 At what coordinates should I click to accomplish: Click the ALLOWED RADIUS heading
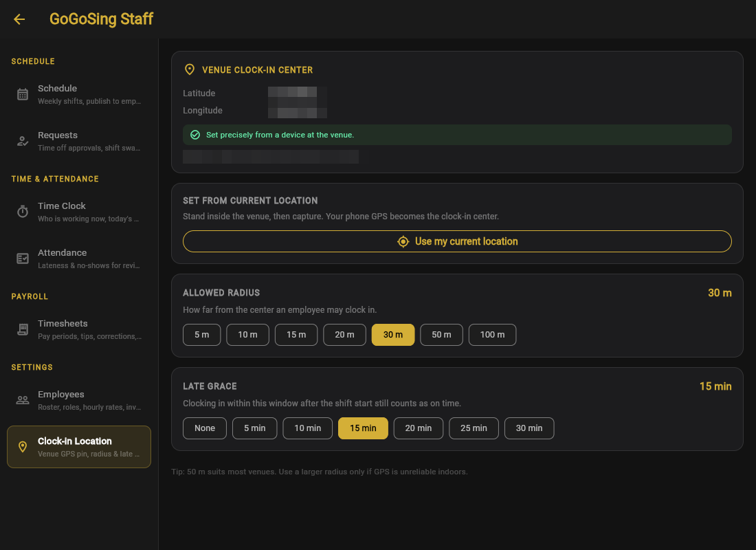pos(221,293)
